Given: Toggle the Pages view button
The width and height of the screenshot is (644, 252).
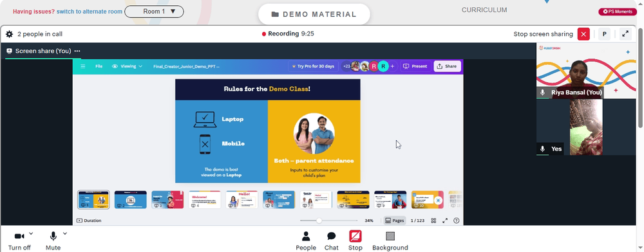Looking at the screenshot, I should [395, 221].
